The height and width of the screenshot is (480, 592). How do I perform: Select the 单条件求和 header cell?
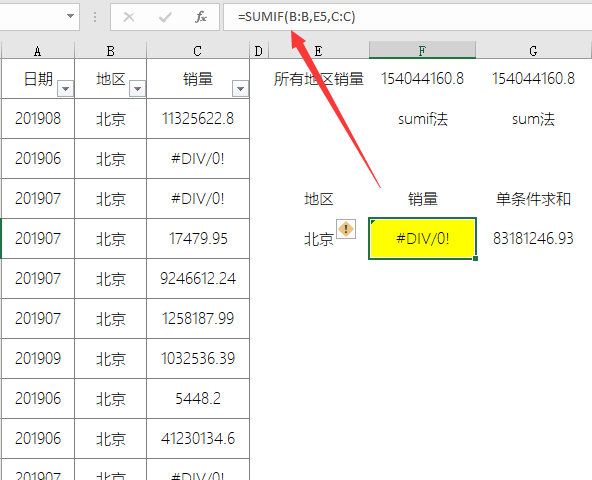coord(533,199)
